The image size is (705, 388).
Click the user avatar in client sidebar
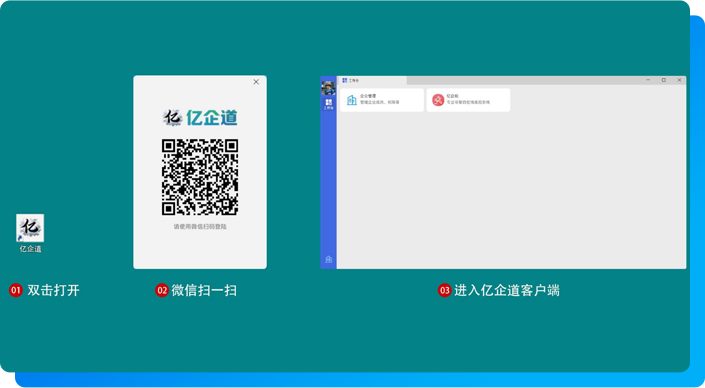pos(328,87)
